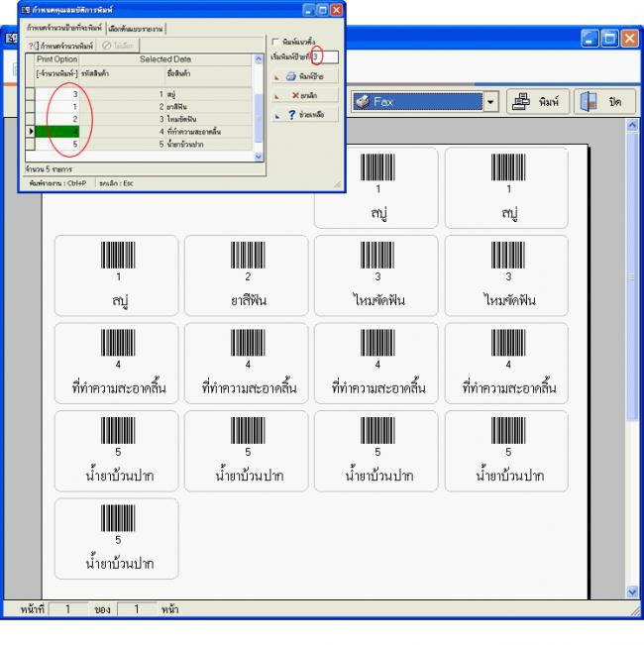This screenshot has height=645, width=644.
Task: Minimize the print settings dialog window
Action: [309, 10]
